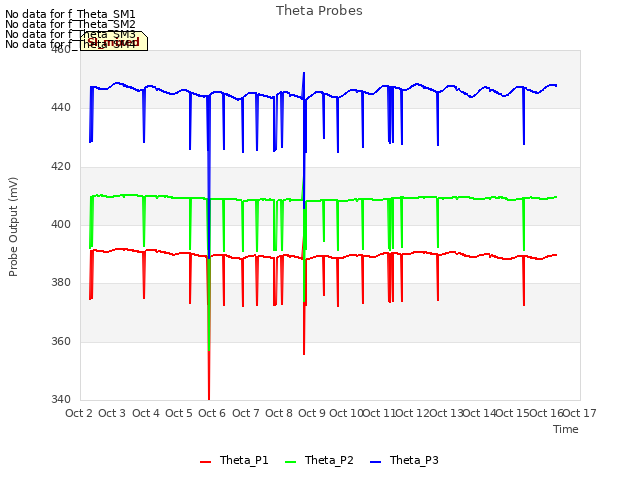Click the 'No data for f_Theta_SM2' message
The height and width of the screenshot is (480, 640).
70,24
